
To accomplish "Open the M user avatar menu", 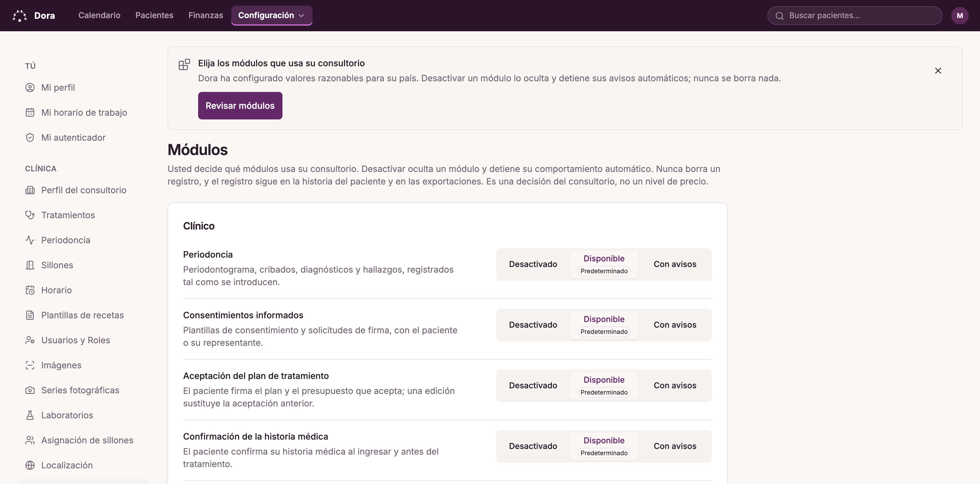I will click(x=959, y=16).
